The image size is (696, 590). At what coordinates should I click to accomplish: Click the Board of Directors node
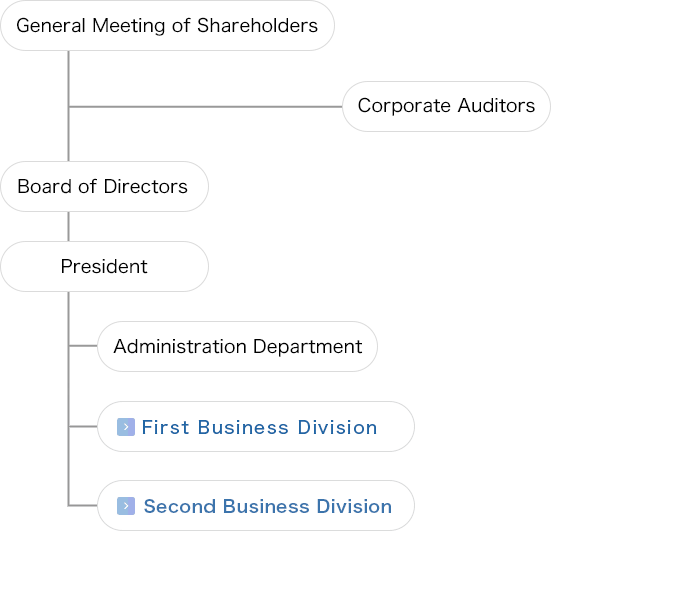click(x=104, y=186)
